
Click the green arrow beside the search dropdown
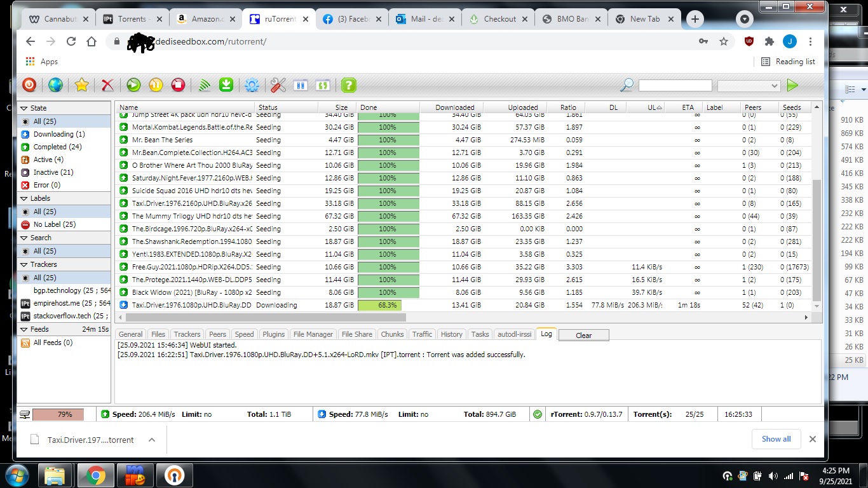pos(792,85)
